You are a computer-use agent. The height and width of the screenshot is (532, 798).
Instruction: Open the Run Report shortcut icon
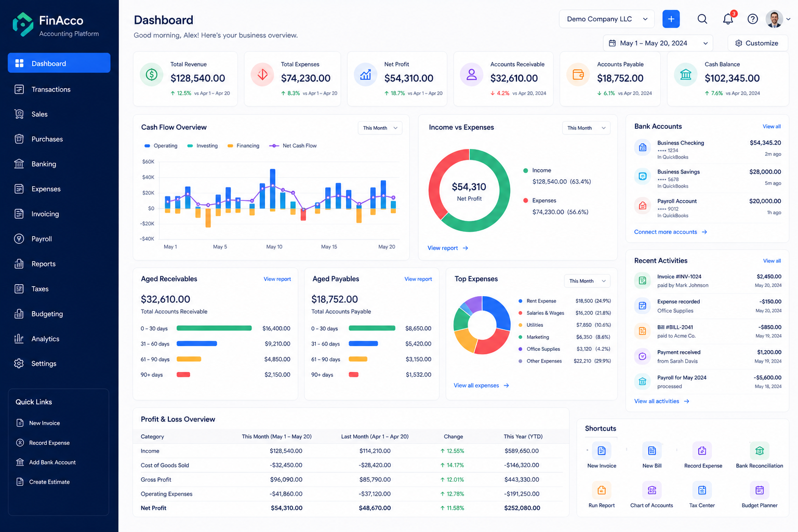[x=602, y=490]
